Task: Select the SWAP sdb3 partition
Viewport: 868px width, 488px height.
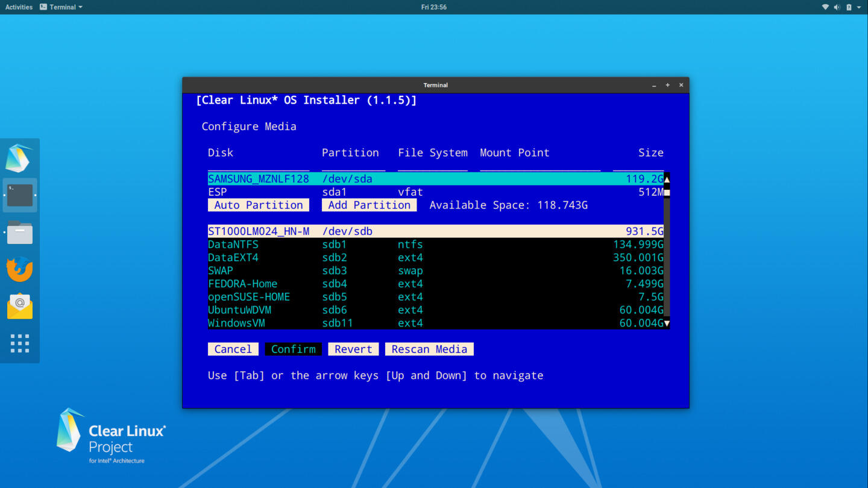Action: (x=435, y=271)
